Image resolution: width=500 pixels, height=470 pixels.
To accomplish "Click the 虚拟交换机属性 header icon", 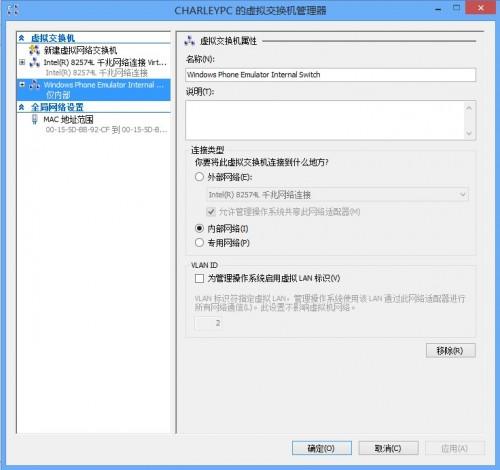I will point(190,41).
